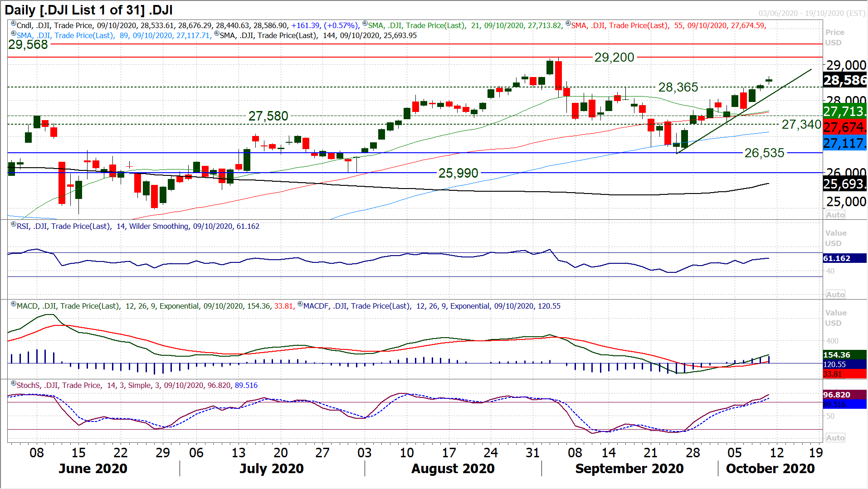
Task: Click the 89-period SMA legend icon
Action: [x=14, y=34]
